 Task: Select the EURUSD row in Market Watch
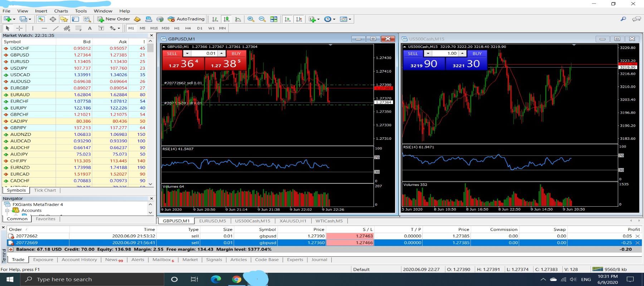point(20,61)
